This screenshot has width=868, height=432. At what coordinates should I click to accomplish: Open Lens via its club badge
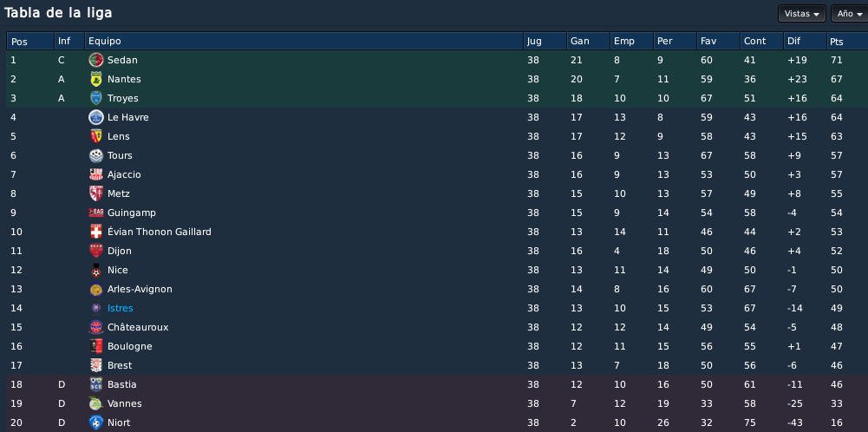[96, 136]
